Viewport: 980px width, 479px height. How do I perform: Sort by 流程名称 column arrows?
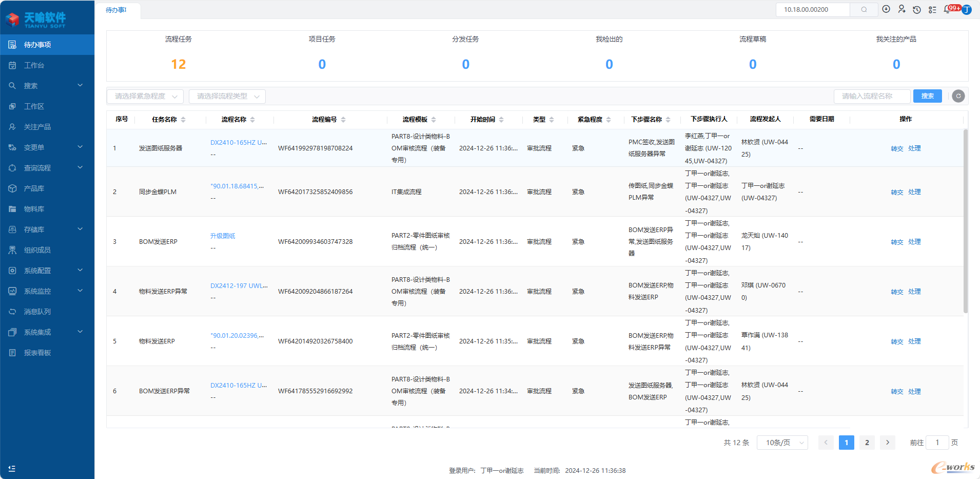pyautogui.click(x=252, y=120)
